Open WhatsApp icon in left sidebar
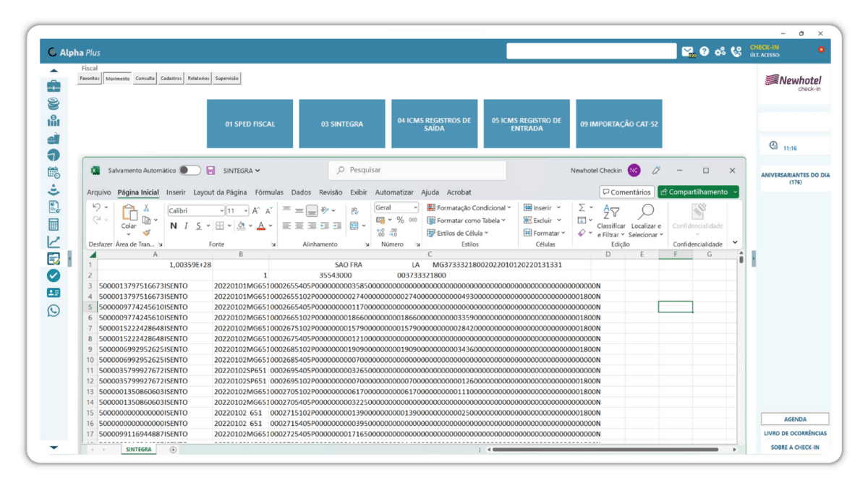 pyautogui.click(x=54, y=310)
